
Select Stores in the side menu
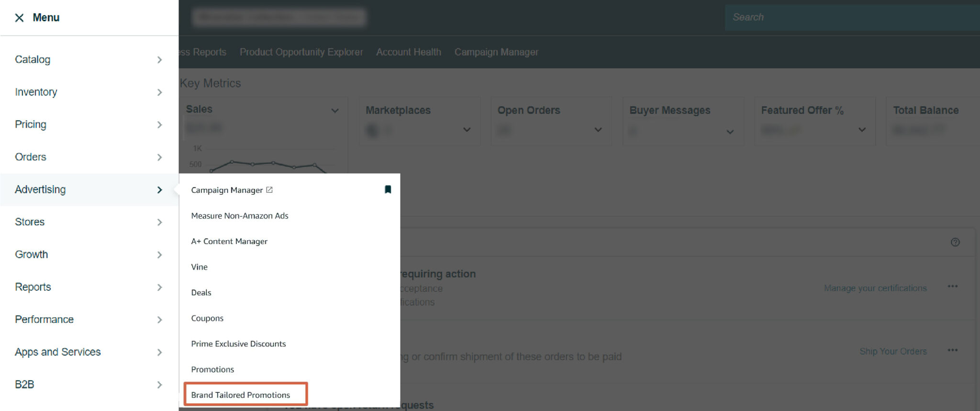[x=30, y=222]
